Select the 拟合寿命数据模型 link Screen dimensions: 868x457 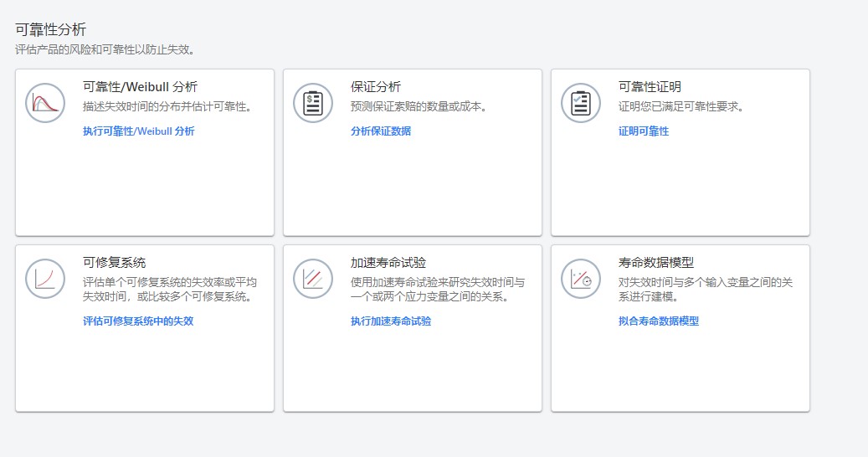(659, 321)
